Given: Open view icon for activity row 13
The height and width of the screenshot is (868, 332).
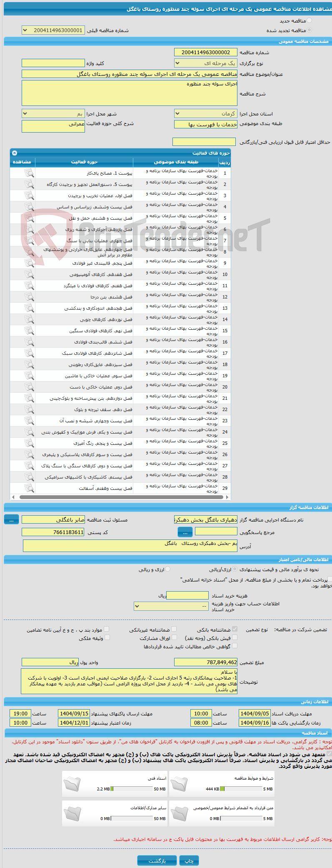Looking at the screenshot, I should point(29,308).
